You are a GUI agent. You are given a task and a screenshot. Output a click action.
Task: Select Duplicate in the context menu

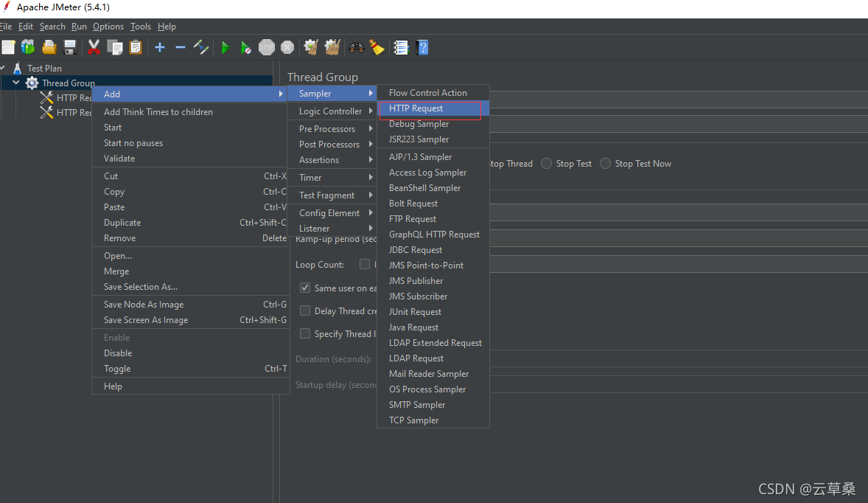190,223
